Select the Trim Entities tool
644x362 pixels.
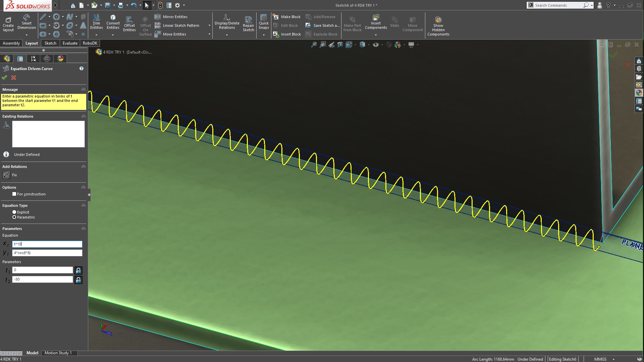point(96,22)
